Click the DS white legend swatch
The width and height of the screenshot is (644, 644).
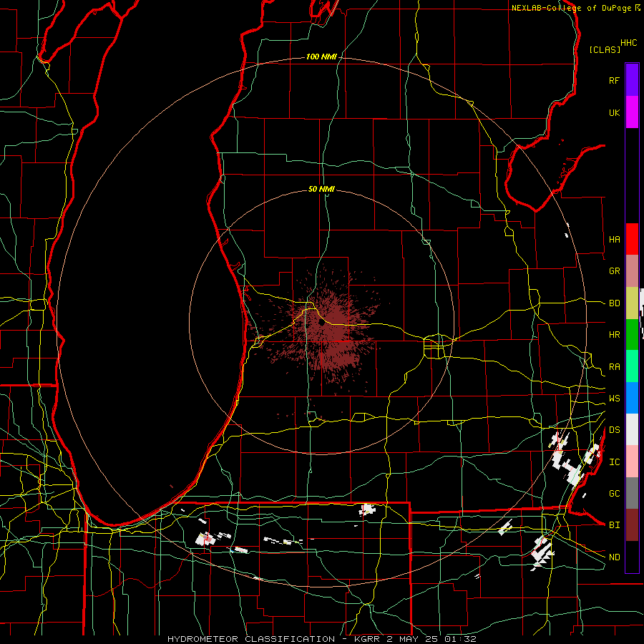coord(632,429)
